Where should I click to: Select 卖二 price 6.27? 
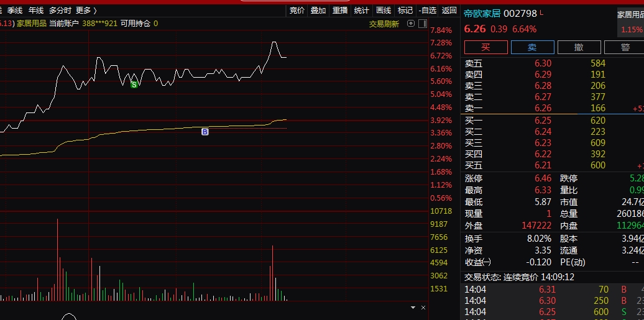pos(543,96)
